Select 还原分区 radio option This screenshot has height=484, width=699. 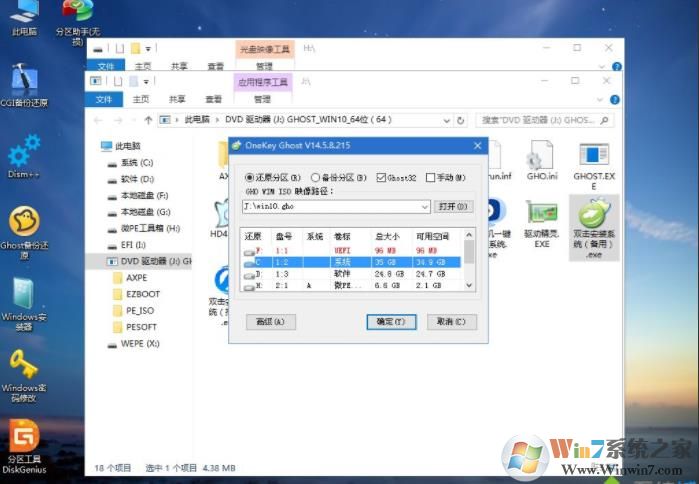pyautogui.click(x=273, y=177)
